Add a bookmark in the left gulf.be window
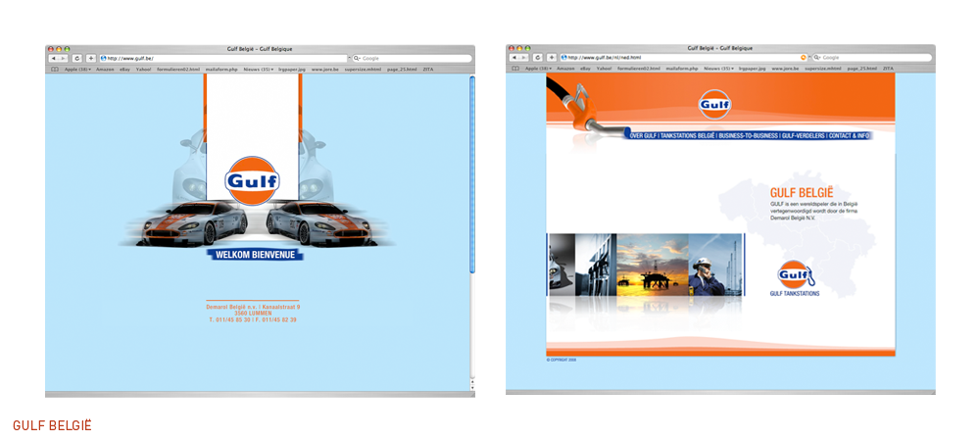980x441 pixels. (91, 58)
